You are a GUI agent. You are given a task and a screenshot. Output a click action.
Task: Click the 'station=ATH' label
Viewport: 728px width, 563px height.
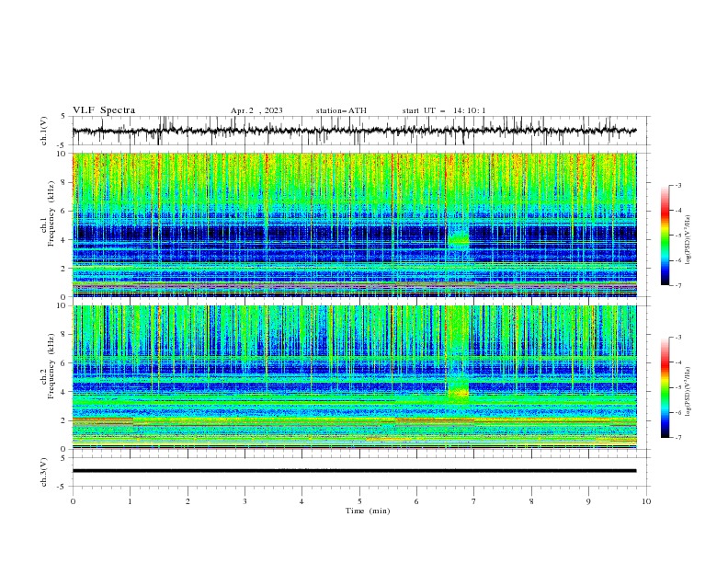click(341, 110)
